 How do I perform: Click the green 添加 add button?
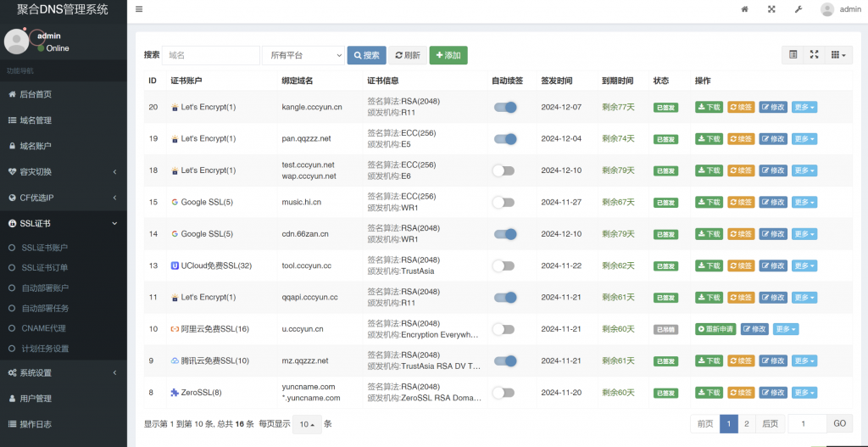pos(448,55)
